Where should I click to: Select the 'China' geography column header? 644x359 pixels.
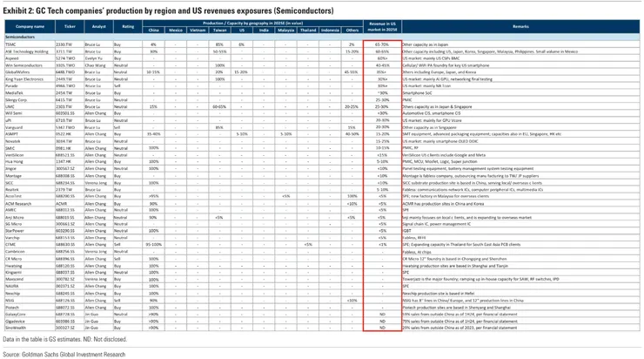(154, 30)
